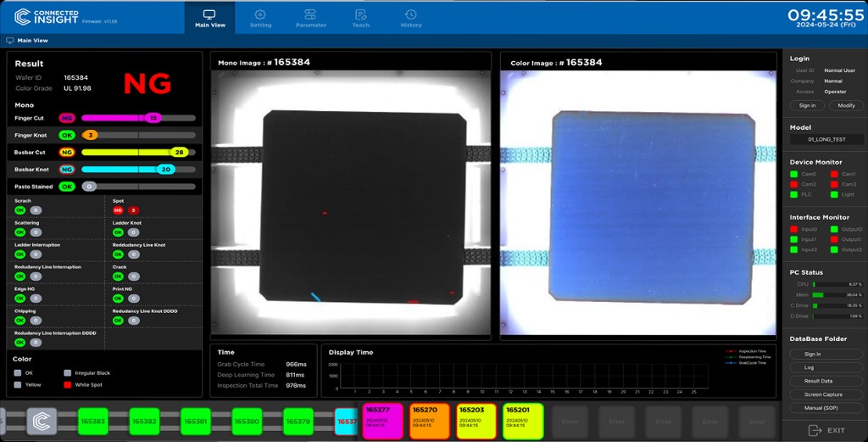
Task: Click Sign in under Login
Action: 807,105
